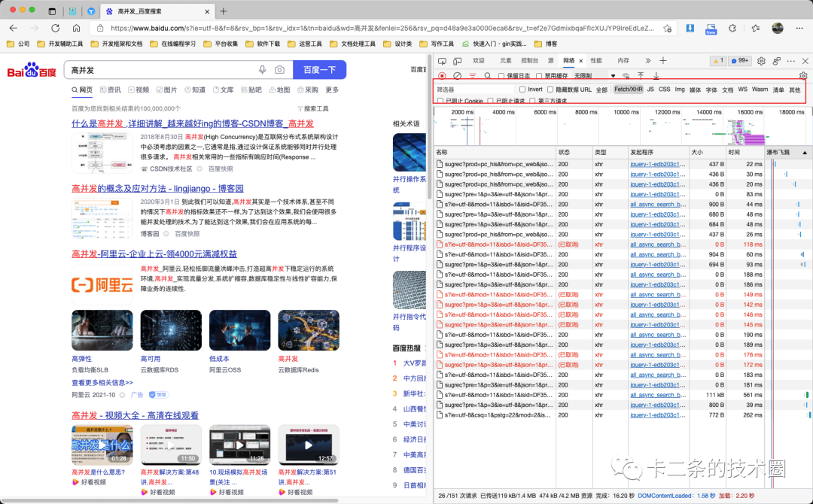Open DevTools settings gear
This screenshot has width=813, height=504.
[x=761, y=61]
